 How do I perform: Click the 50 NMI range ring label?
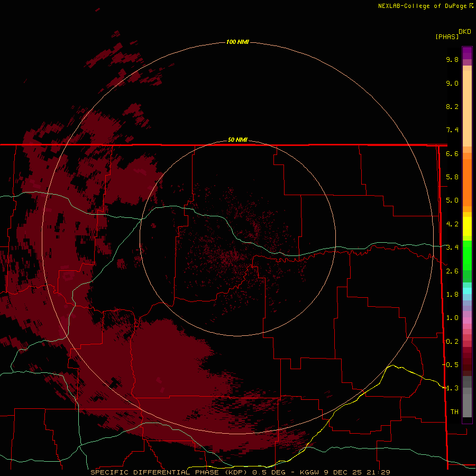pos(237,140)
